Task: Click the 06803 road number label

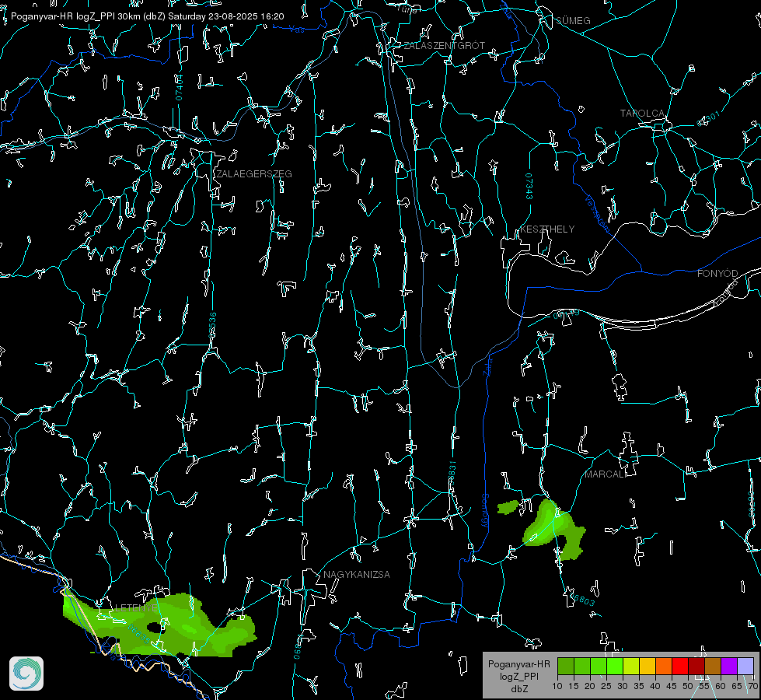Action: 582,599
